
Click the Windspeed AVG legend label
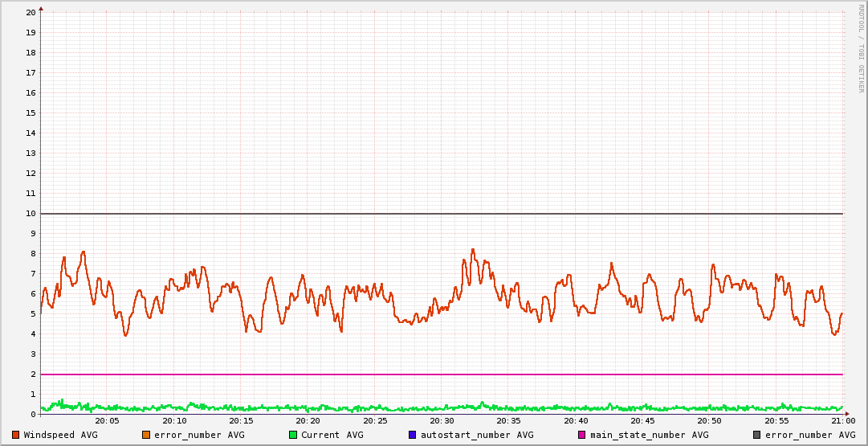click(60, 435)
